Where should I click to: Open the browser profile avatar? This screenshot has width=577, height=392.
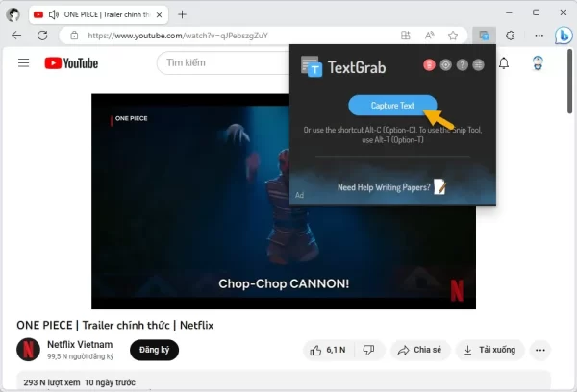pos(13,14)
